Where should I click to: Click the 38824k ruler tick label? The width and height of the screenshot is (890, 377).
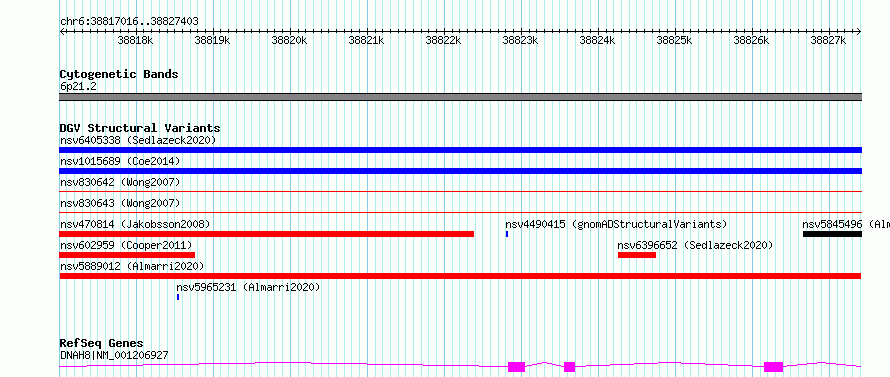(x=597, y=40)
